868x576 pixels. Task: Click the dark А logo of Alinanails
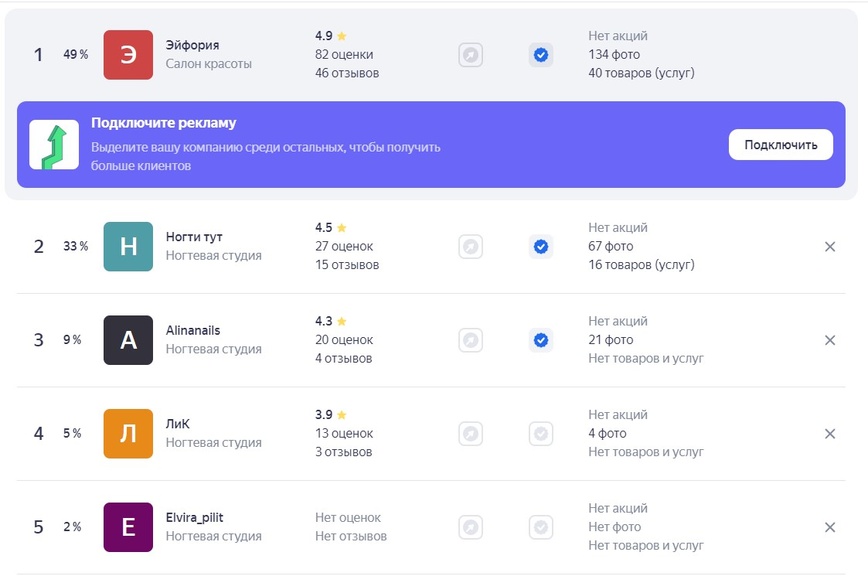pos(128,340)
